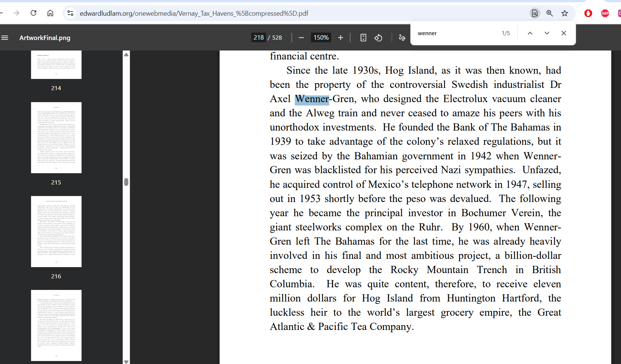Click the total page count '528'
The height and width of the screenshot is (364, 621).
(277, 37)
